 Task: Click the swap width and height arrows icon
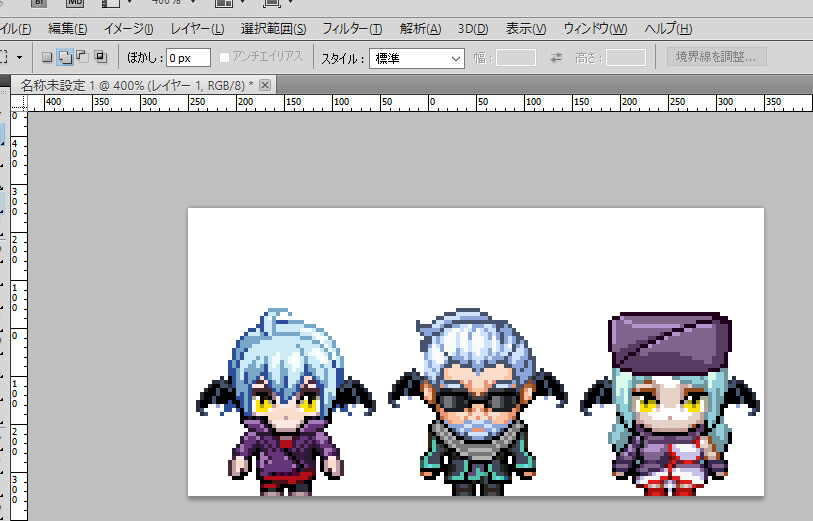[556, 58]
